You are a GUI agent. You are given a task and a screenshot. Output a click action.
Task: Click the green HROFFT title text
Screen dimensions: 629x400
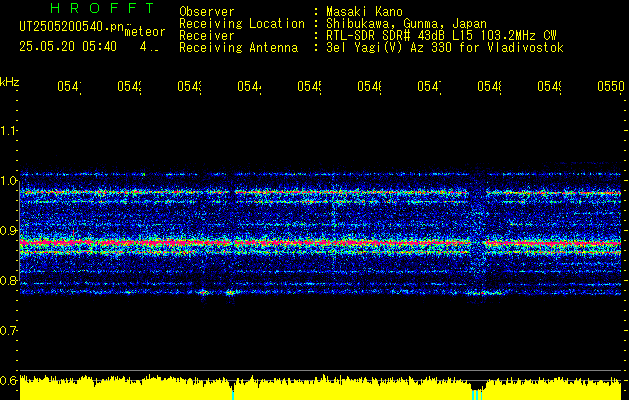pyautogui.click(x=102, y=8)
